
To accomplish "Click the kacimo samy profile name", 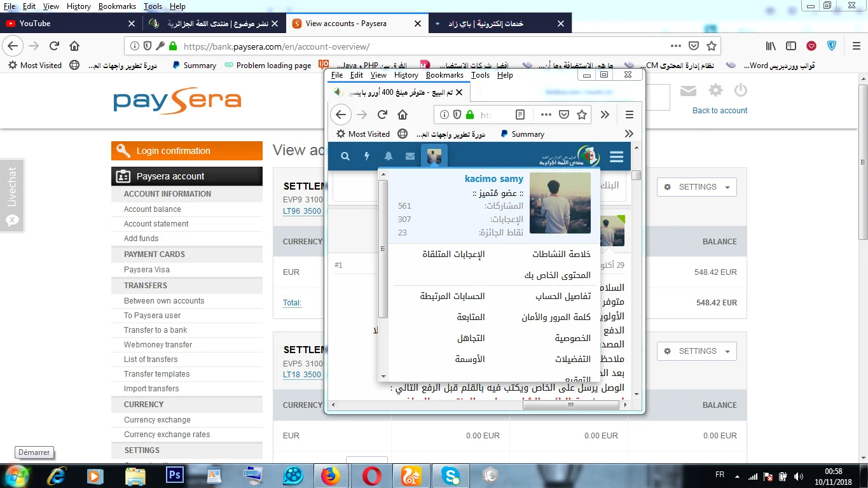I will tap(493, 179).
